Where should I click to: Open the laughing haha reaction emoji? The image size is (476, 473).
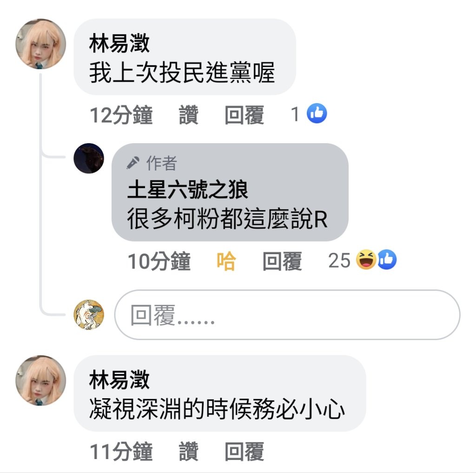(x=366, y=260)
